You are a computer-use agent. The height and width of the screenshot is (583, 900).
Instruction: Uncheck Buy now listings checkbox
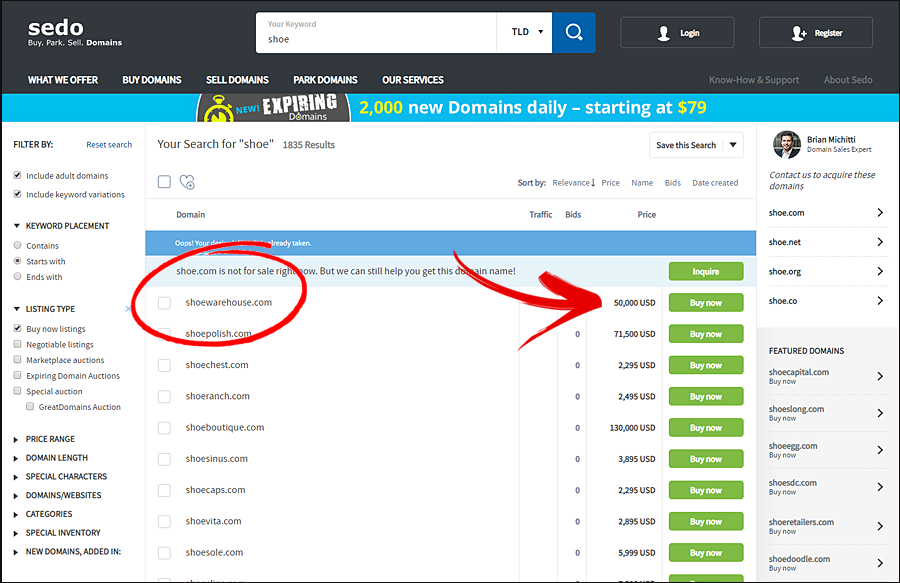coord(17,328)
